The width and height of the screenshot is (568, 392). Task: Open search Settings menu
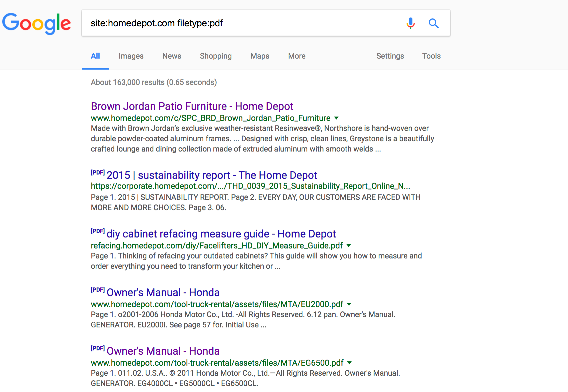tap(390, 56)
